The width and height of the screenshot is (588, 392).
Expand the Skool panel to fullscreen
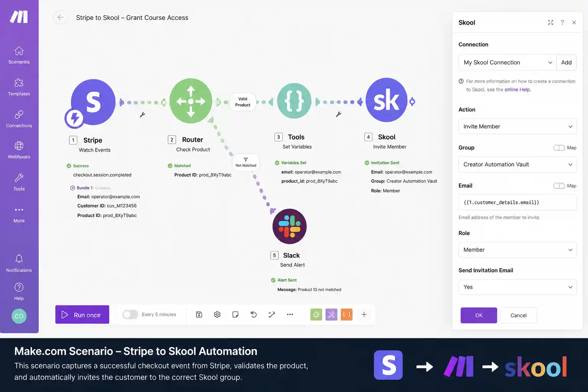click(x=550, y=23)
